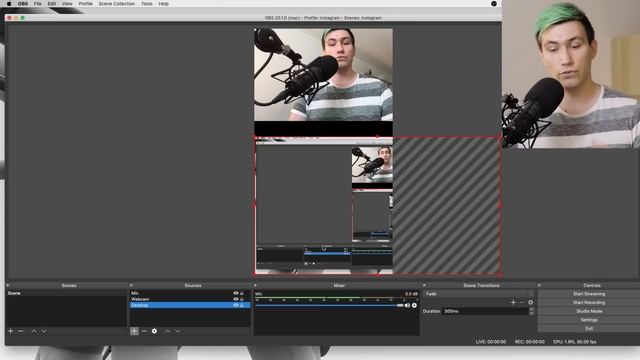Screen dimensions: 640x360
Task: Select the Webcam source row
Action: pos(190,299)
